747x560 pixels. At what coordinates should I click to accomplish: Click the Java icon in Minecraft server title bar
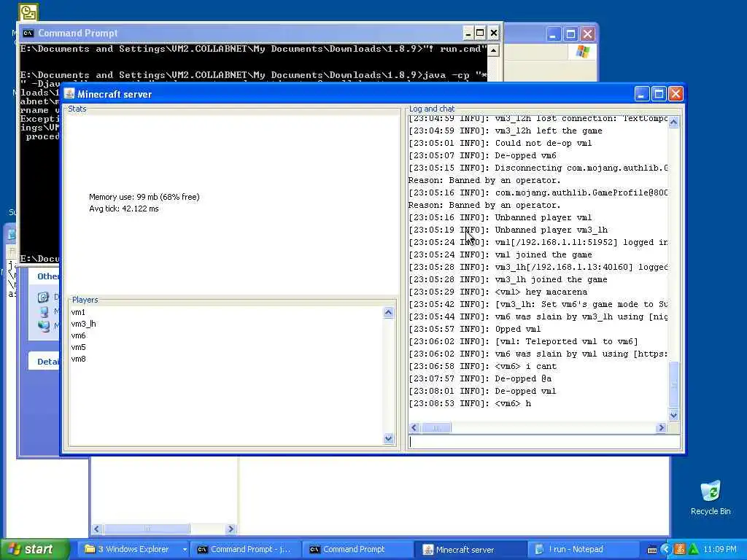click(x=69, y=94)
